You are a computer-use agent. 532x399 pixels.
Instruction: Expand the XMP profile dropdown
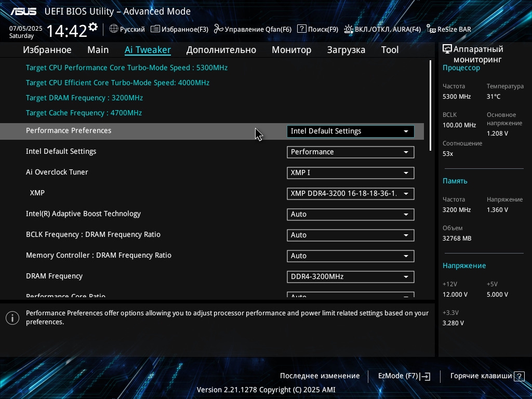tap(351, 193)
